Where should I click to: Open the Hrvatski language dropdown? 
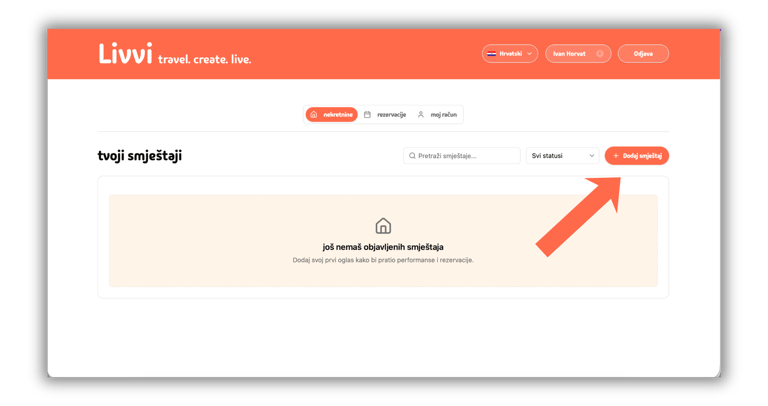click(x=510, y=54)
